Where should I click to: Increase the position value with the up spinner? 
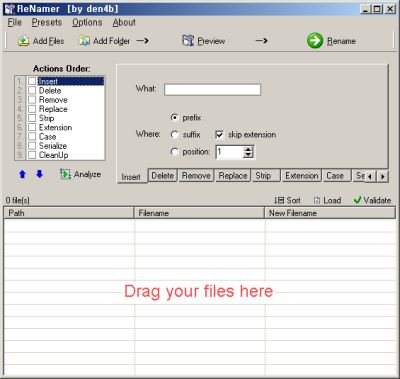(248, 149)
